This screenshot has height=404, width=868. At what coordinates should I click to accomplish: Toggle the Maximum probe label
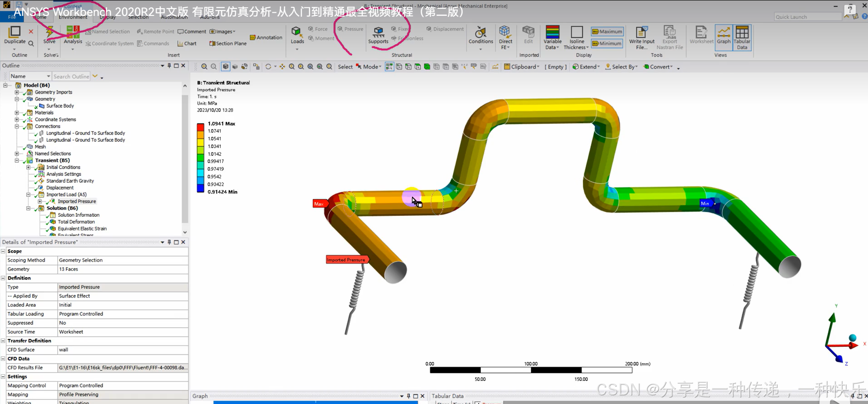pos(607,31)
